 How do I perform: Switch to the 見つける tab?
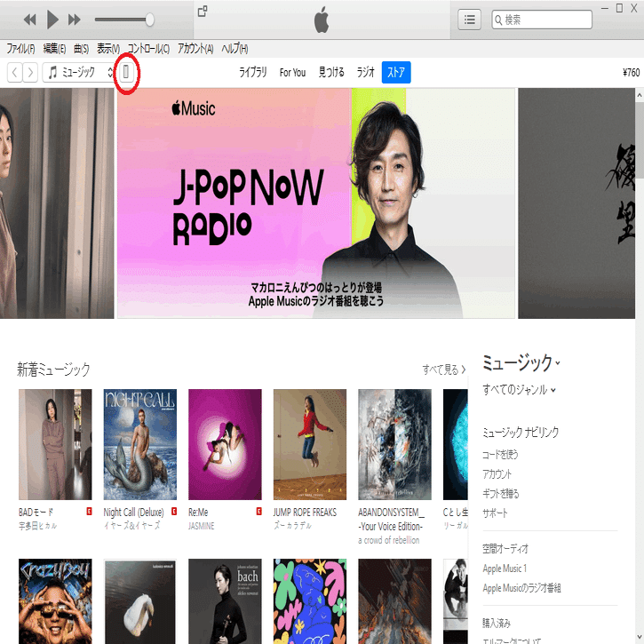pos(331,73)
